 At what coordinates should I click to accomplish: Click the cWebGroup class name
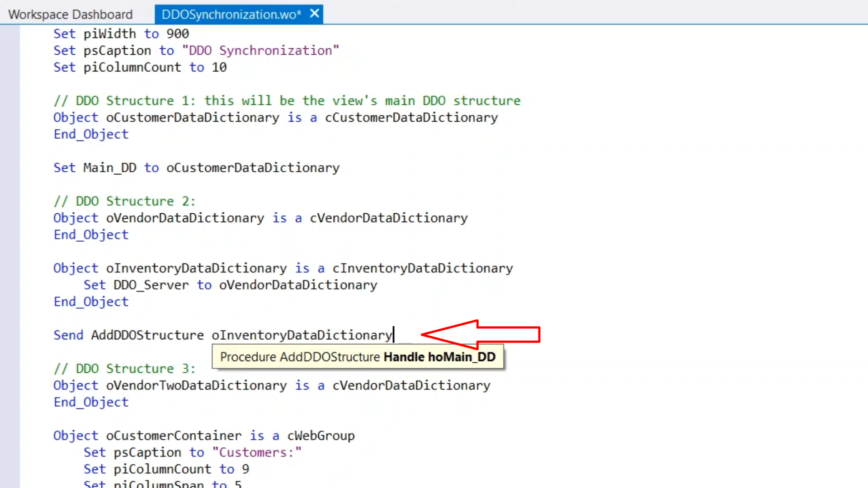click(x=321, y=436)
